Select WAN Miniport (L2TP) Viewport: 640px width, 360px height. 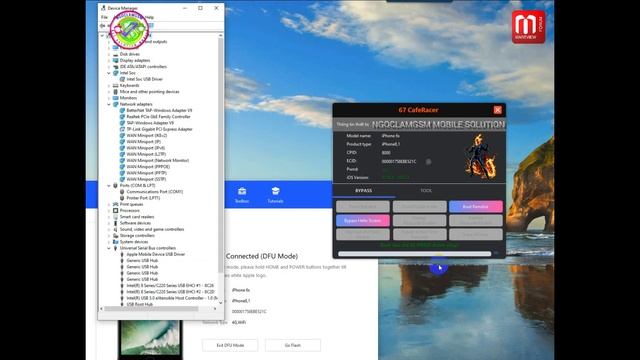146,154
